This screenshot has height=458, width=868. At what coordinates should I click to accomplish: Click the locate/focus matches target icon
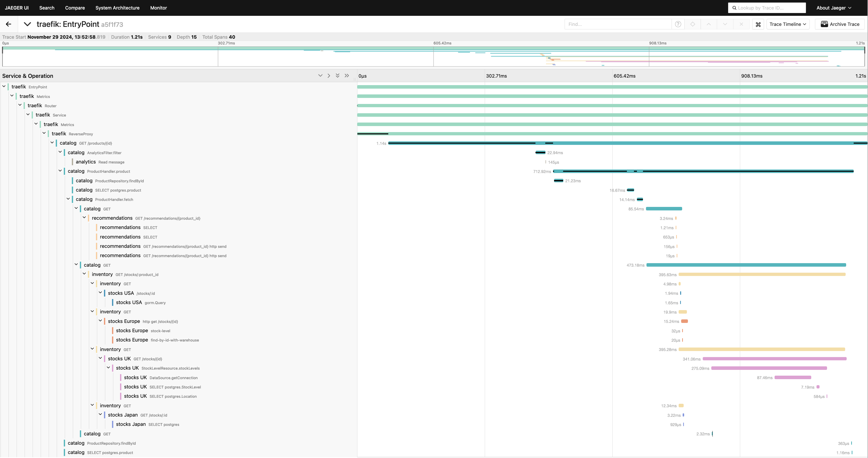693,24
